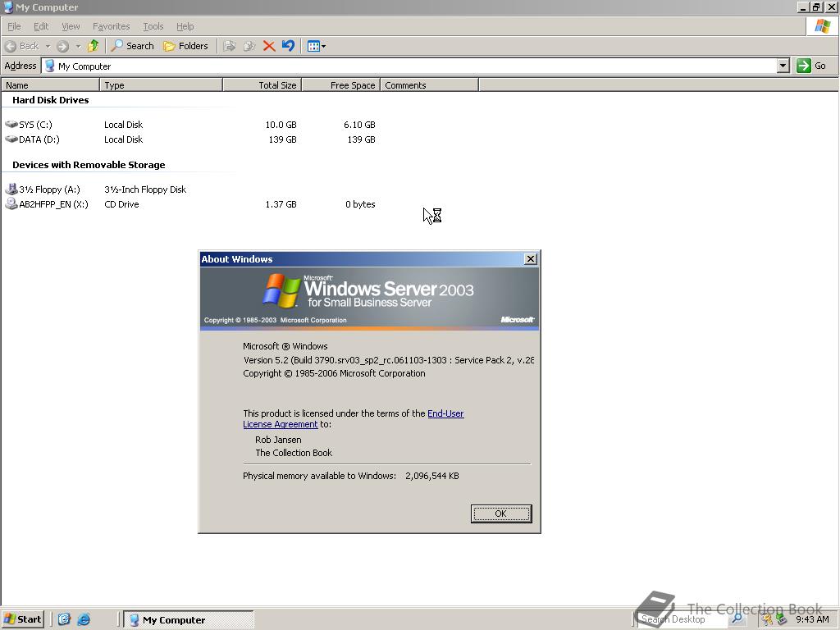
Task: Click the Start button
Action: (22, 619)
